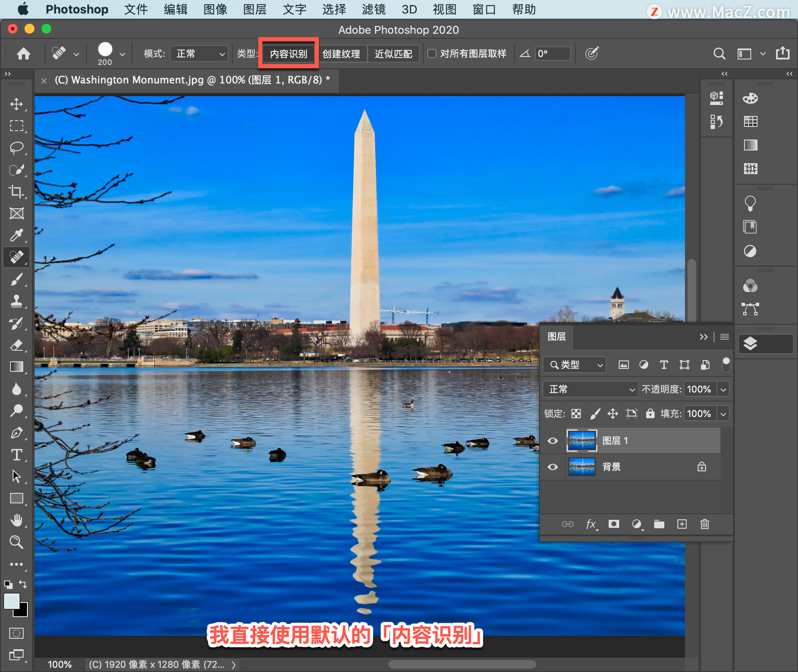The height and width of the screenshot is (672, 798).
Task: Select the Clone Stamp tool
Action: pyautogui.click(x=16, y=301)
